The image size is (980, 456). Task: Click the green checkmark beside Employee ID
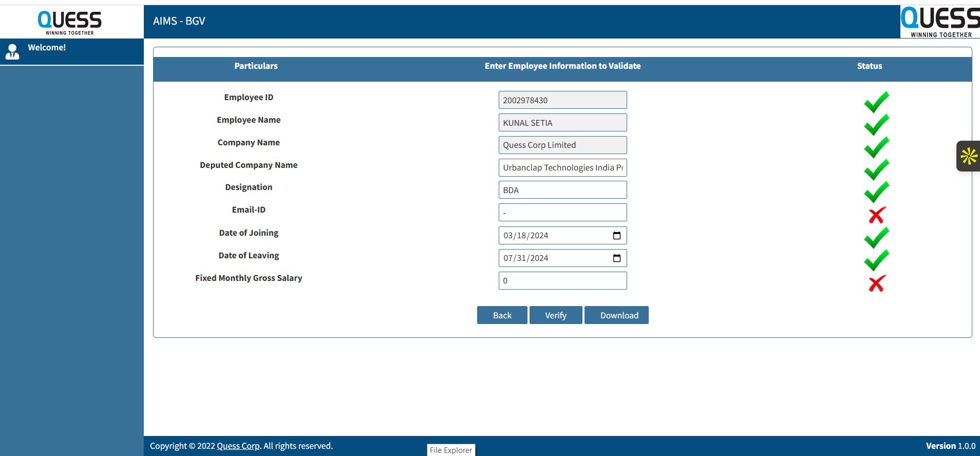876,102
